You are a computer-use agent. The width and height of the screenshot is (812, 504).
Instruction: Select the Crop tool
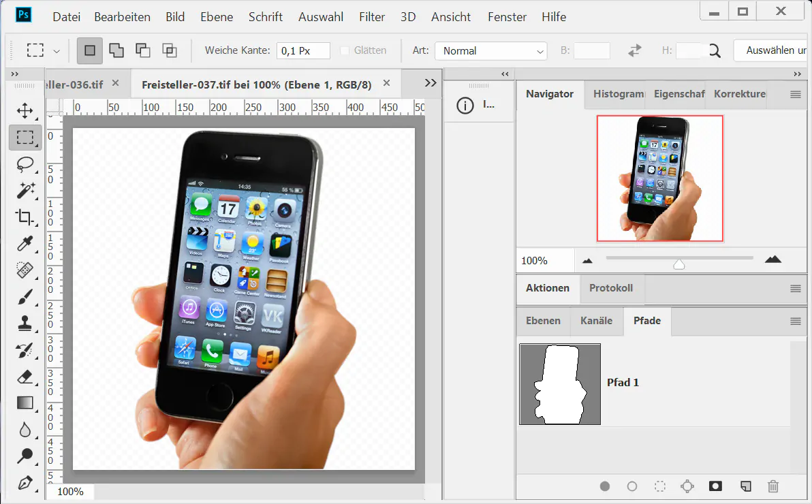25,217
